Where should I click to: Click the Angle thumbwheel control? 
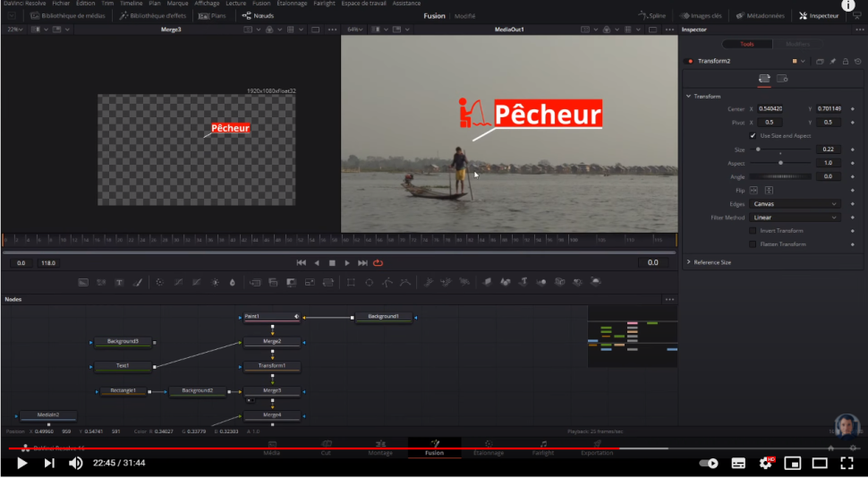pos(780,176)
